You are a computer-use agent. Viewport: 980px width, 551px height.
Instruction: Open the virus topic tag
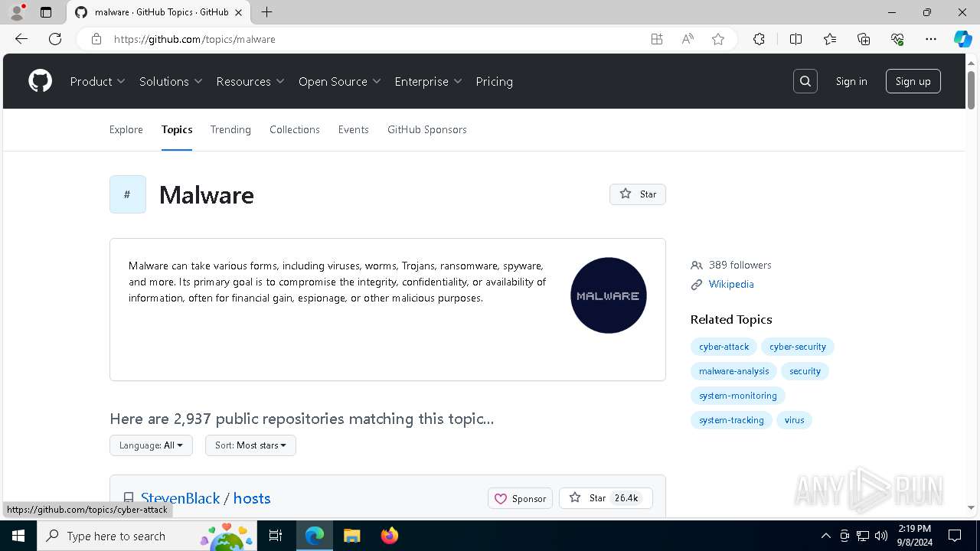(x=794, y=420)
